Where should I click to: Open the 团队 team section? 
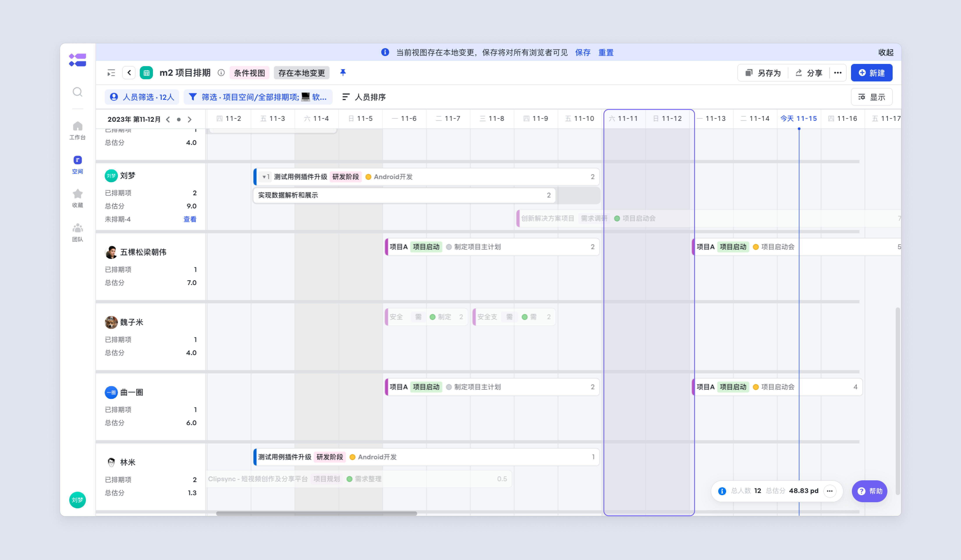click(77, 232)
